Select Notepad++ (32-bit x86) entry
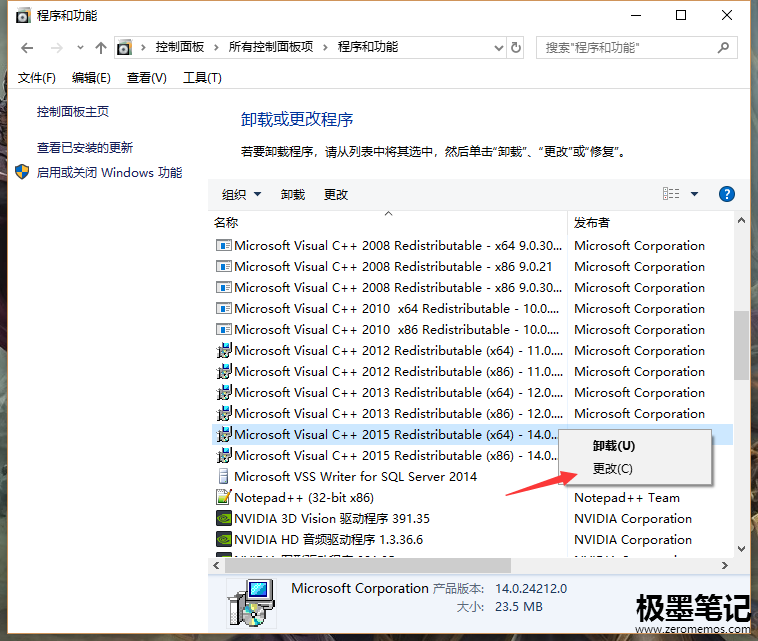This screenshot has height=641, width=758. pos(304,497)
